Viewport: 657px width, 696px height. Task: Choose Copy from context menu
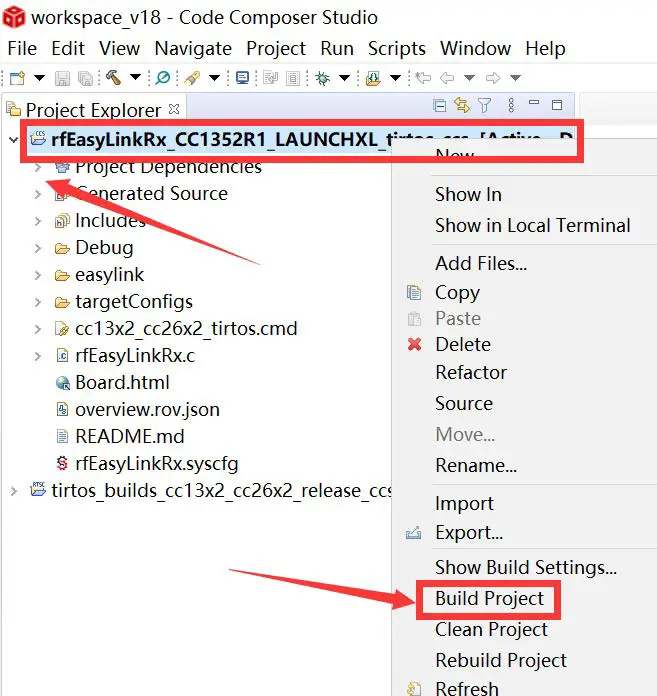(x=457, y=293)
